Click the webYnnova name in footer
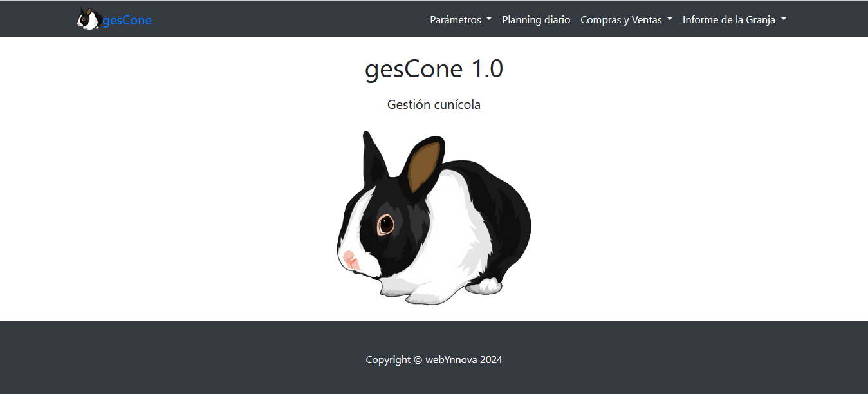This screenshot has height=394, width=868. pos(451,360)
